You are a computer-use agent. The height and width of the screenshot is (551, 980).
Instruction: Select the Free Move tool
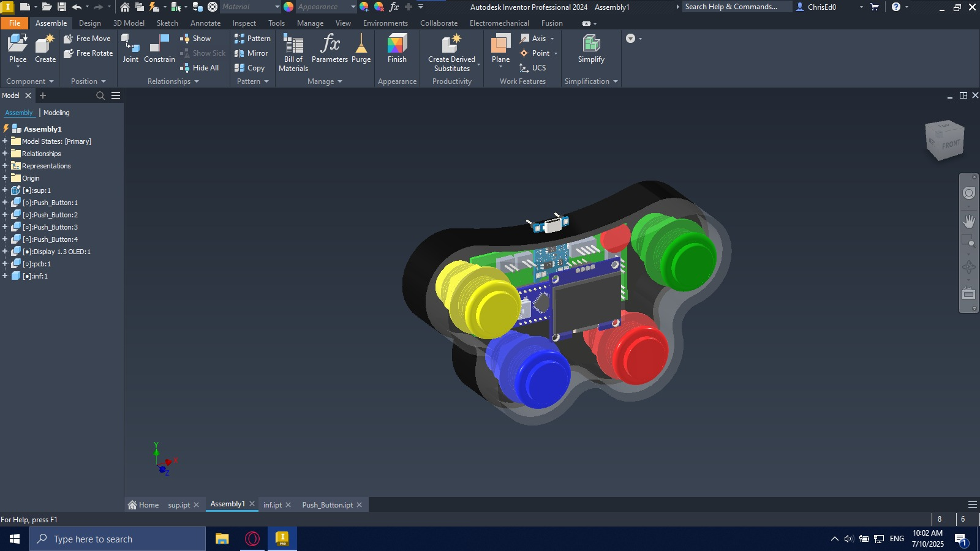click(x=88, y=39)
